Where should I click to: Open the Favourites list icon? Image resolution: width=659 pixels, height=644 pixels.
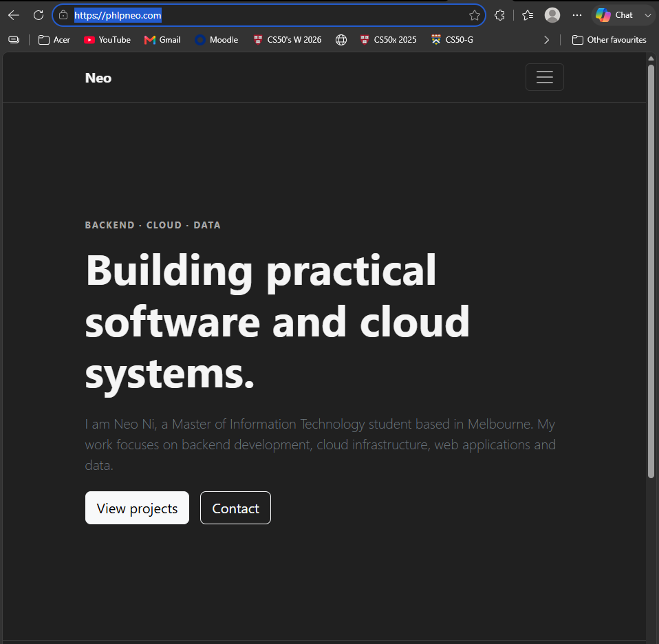click(x=528, y=16)
